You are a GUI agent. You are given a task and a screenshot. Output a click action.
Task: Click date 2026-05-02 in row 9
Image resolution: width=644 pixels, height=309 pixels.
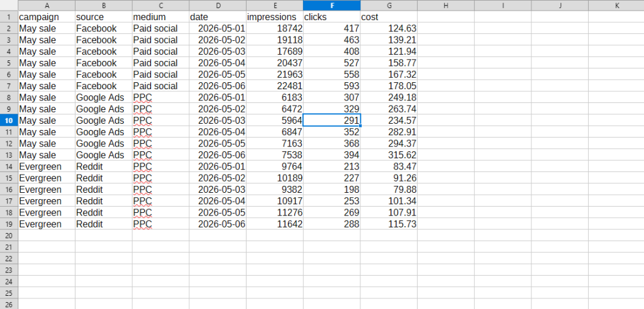[x=218, y=109]
